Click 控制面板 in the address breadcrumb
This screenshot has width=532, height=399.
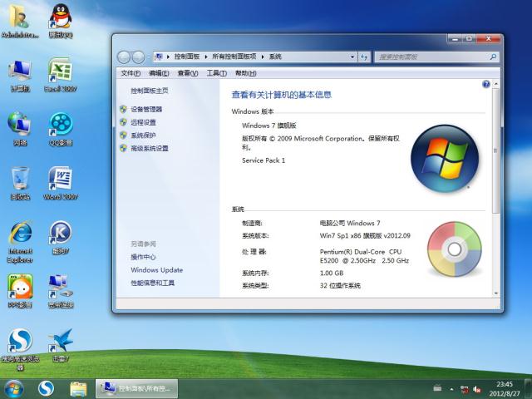point(186,57)
